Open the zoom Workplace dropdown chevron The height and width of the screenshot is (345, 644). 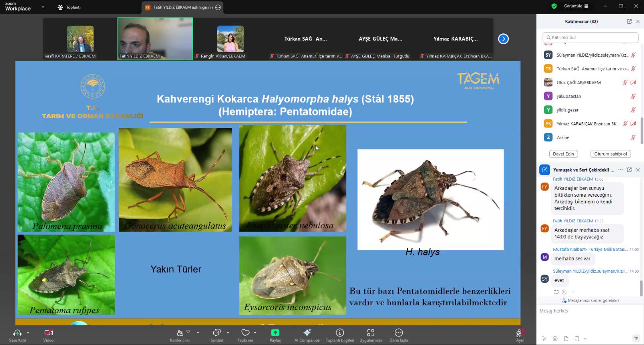coord(43,7)
